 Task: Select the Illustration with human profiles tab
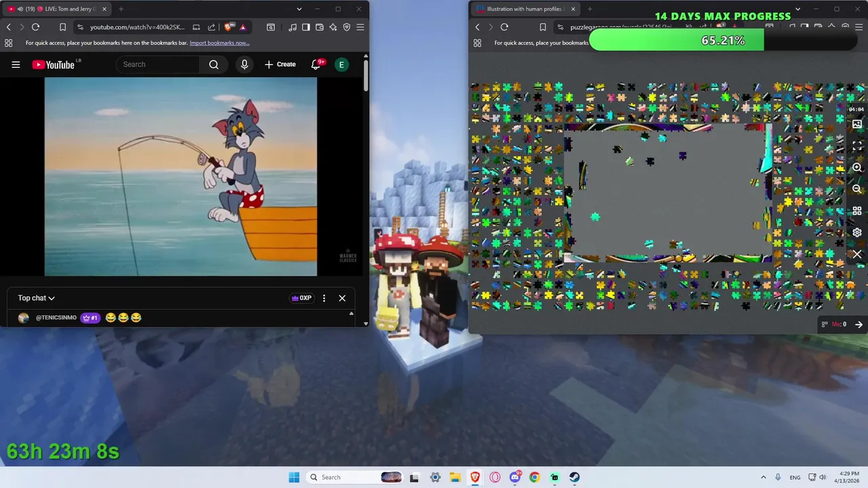click(526, 9)
